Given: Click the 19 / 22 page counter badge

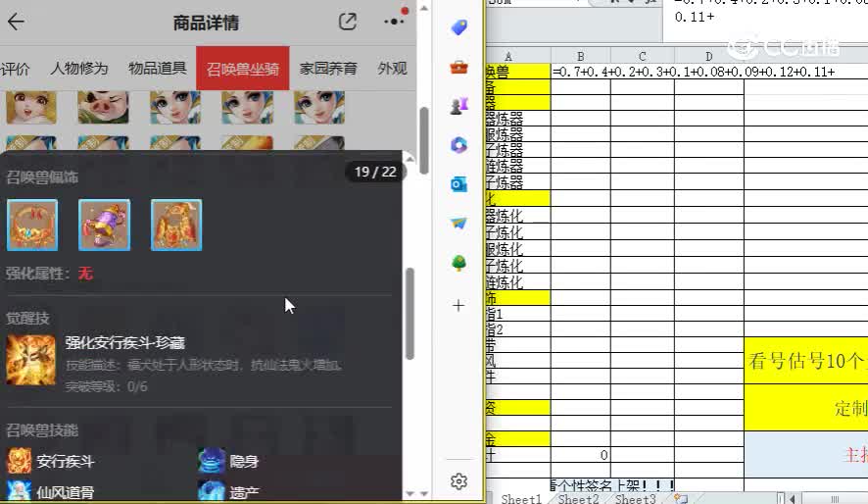Looking at the screenshot, I should [375, 172].
